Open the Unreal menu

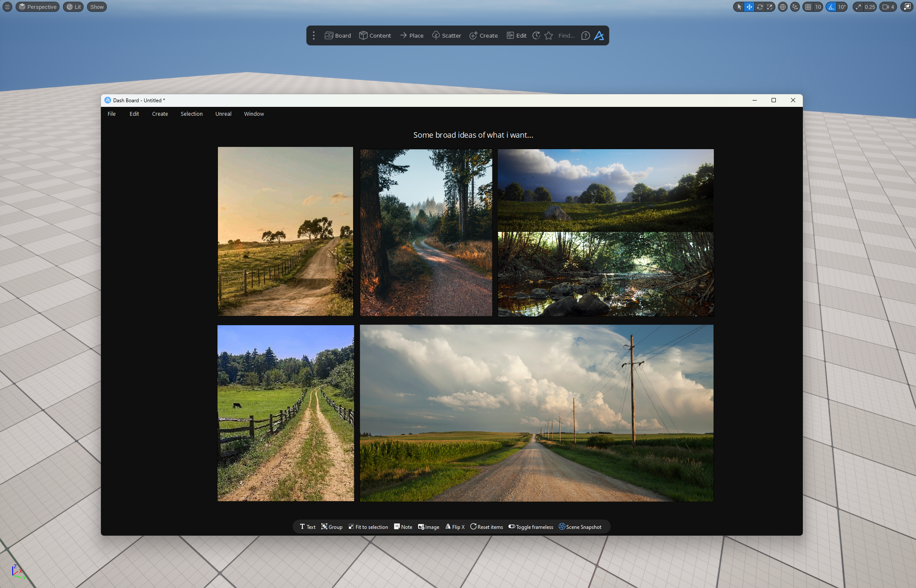(223, 114)
